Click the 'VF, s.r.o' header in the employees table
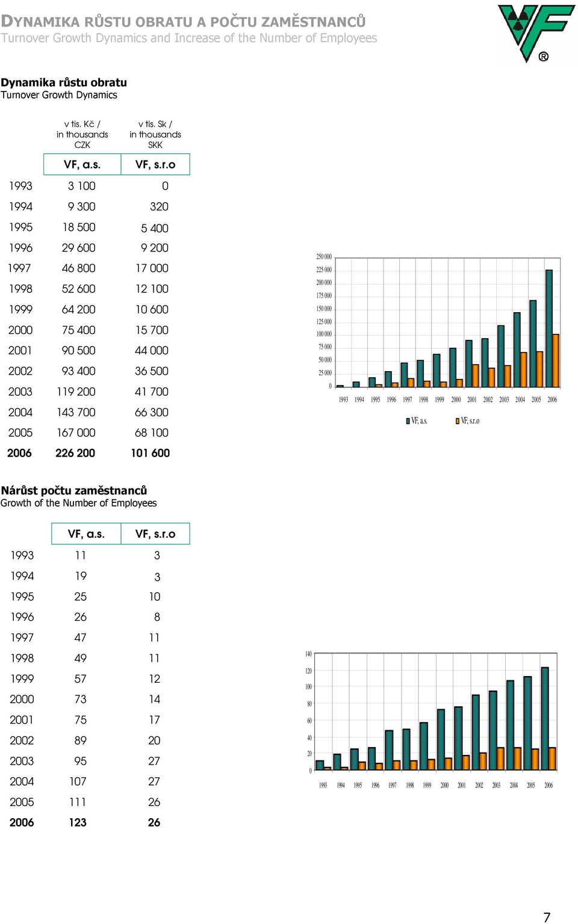Image resolution: width=578 pixels, height=924 pixels. tap(155, 534)
